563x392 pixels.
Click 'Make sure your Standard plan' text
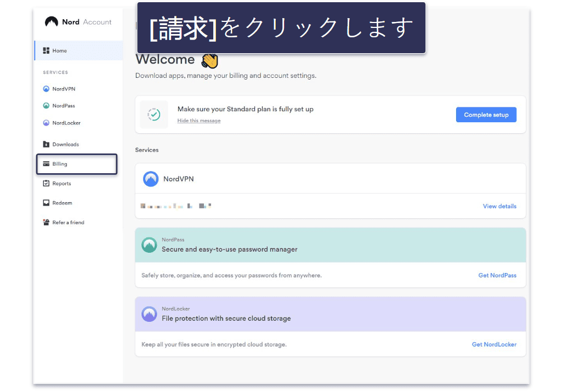point(245,109)
